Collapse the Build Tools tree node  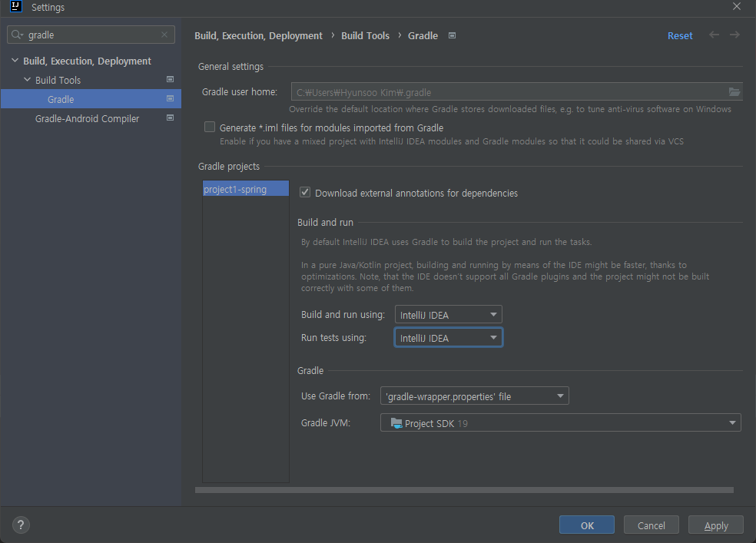tap(28, 80)
